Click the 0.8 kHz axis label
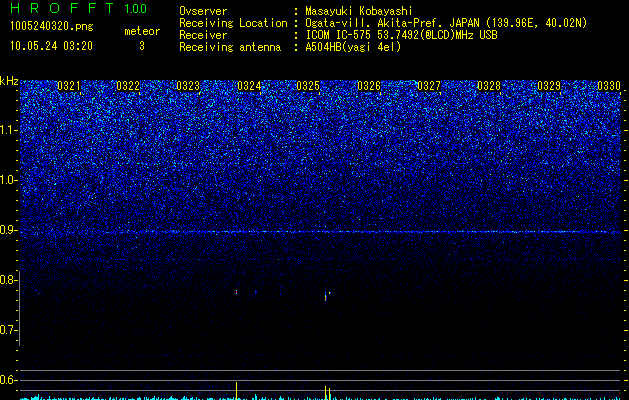The width and height of the screenshot is (629, 400). point(8,280)
